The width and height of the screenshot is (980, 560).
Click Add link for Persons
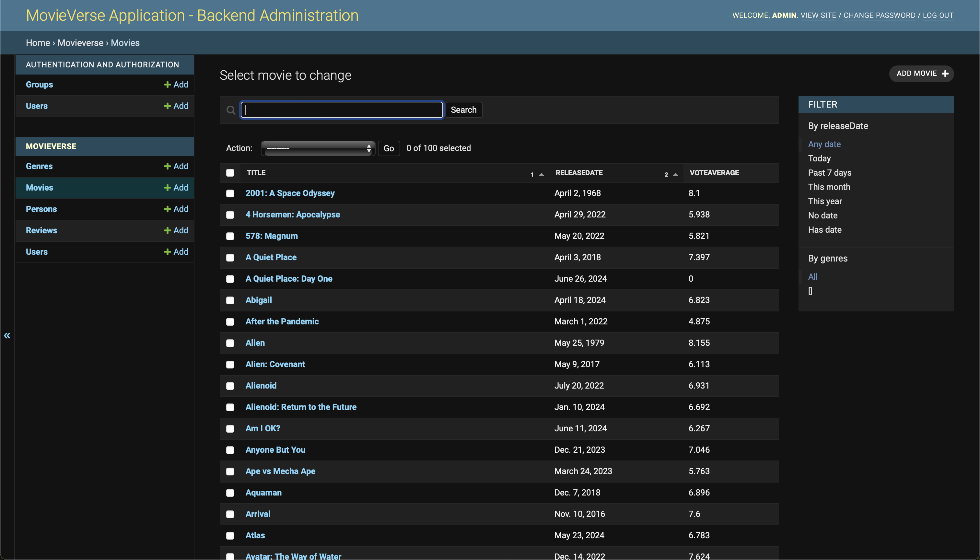coord(176,209)
